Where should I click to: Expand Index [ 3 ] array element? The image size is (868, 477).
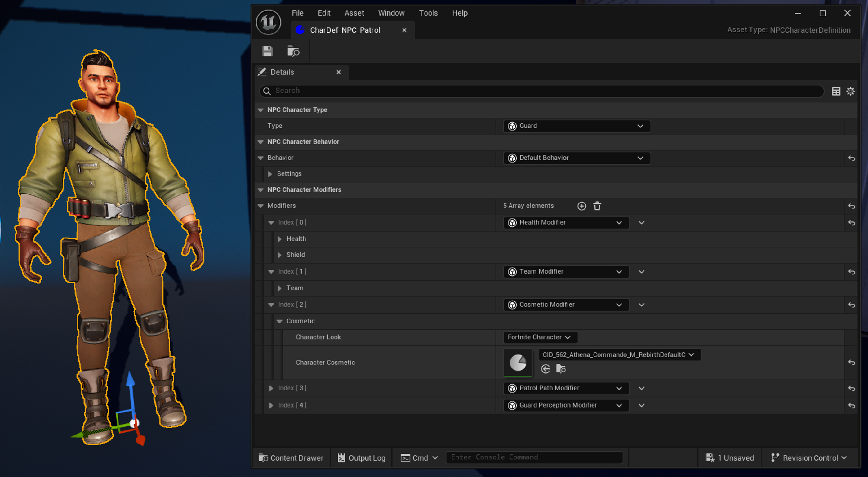tap(271, 388)
